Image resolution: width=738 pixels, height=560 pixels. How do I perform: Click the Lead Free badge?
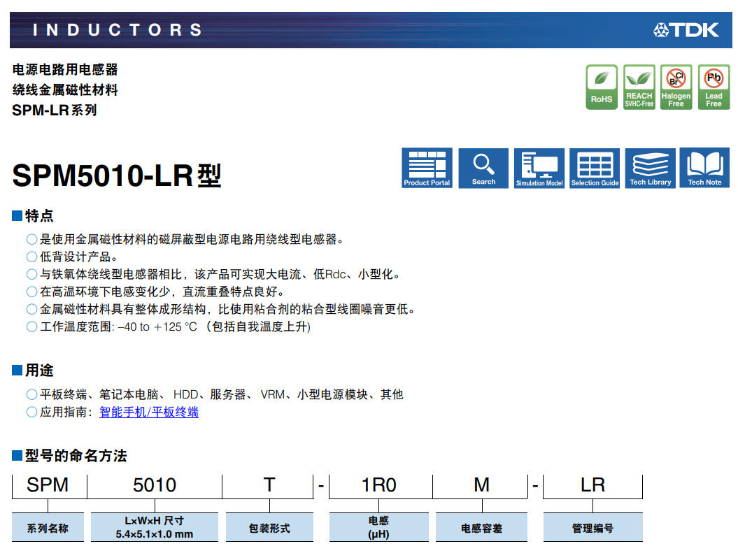point(714,87)
